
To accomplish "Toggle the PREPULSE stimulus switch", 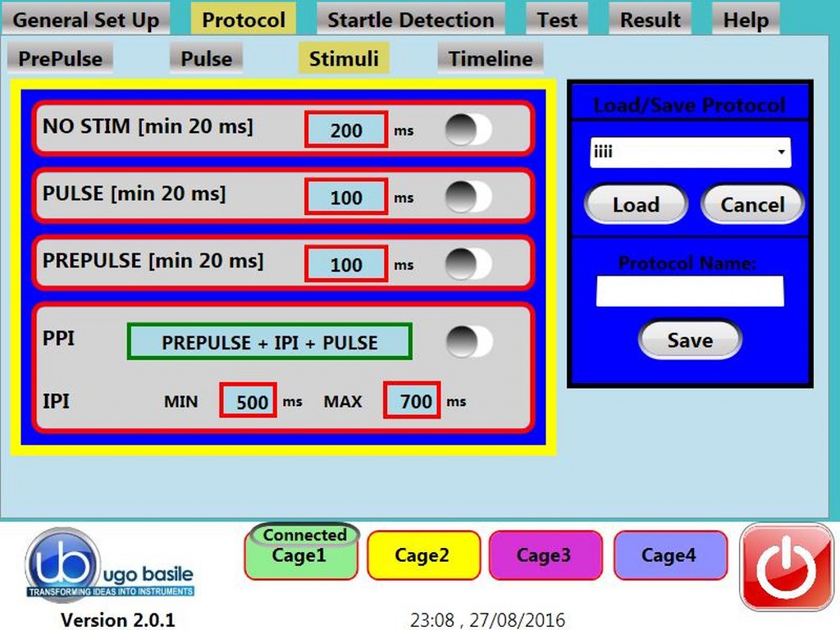I will click(x=468, y=263).
